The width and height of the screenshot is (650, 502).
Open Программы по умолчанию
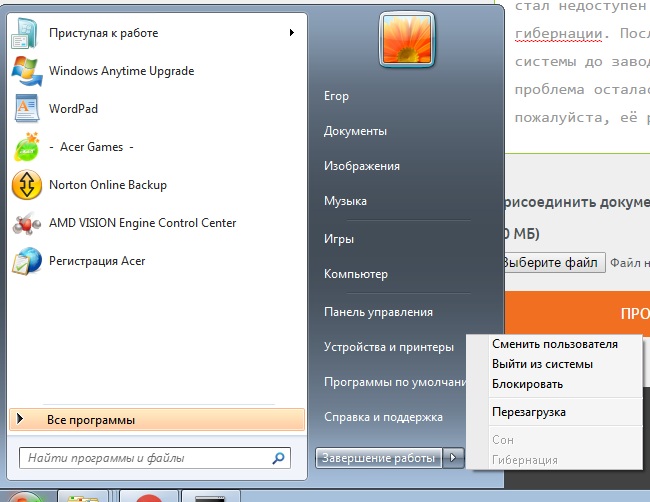pos(395,382)
